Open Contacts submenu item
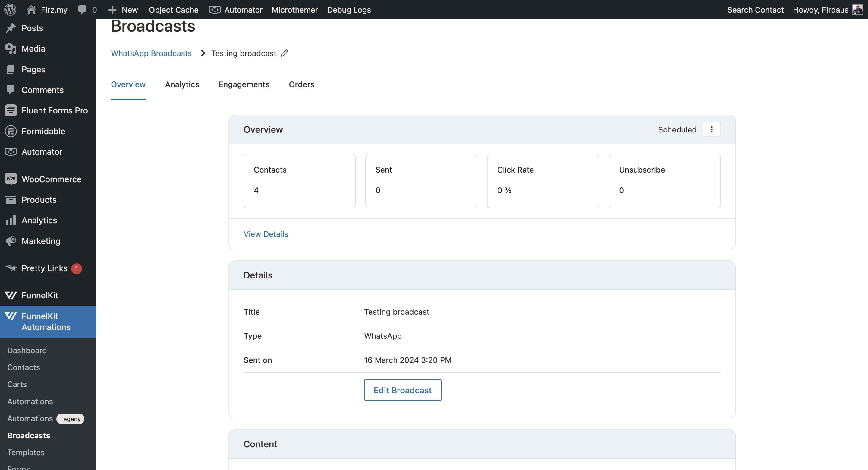 click(x=24, y=367)
